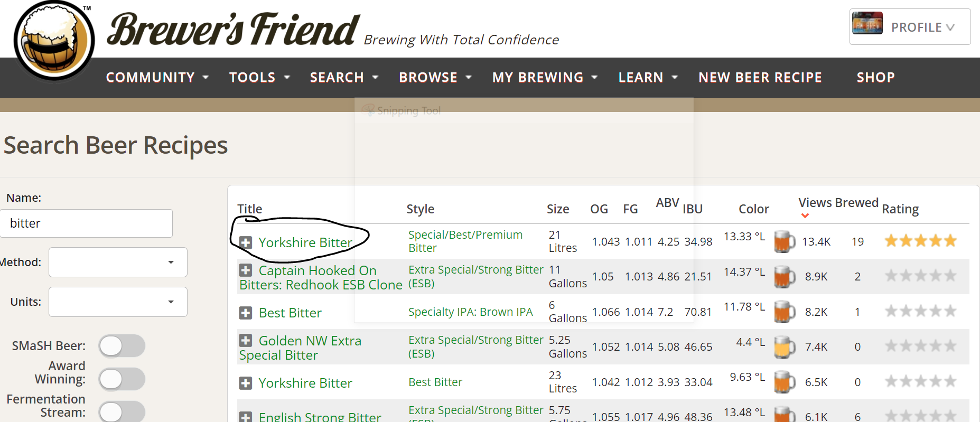Open the PROFILE dropdown menu
Screen dimensions: 980x422
[910, 27]
